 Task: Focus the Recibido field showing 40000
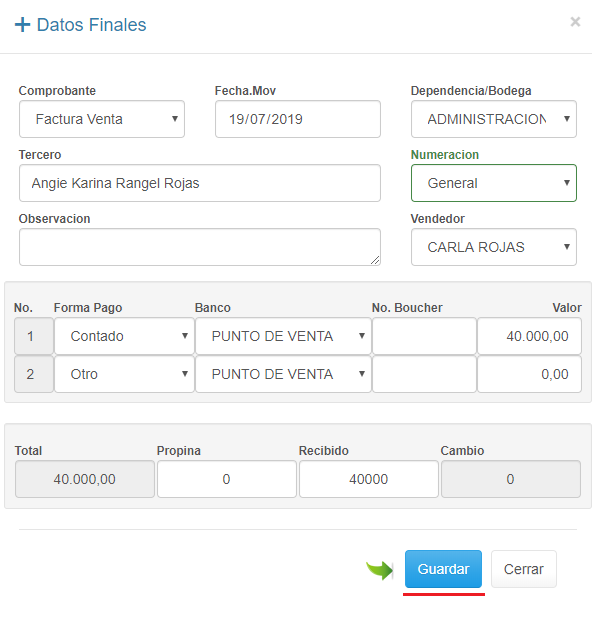(x=369, y=479)
